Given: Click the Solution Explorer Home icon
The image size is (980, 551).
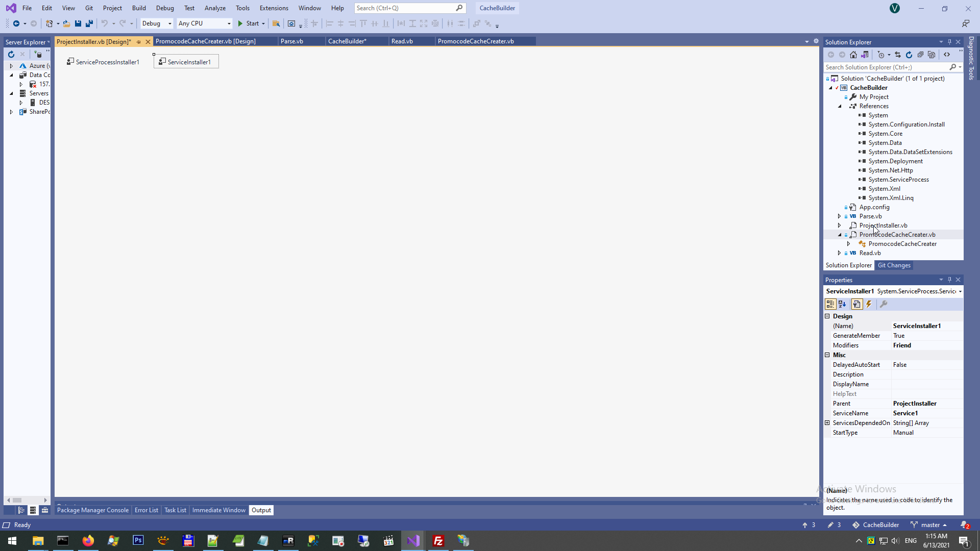Looking at the screenshot, I should pos(853,55).
